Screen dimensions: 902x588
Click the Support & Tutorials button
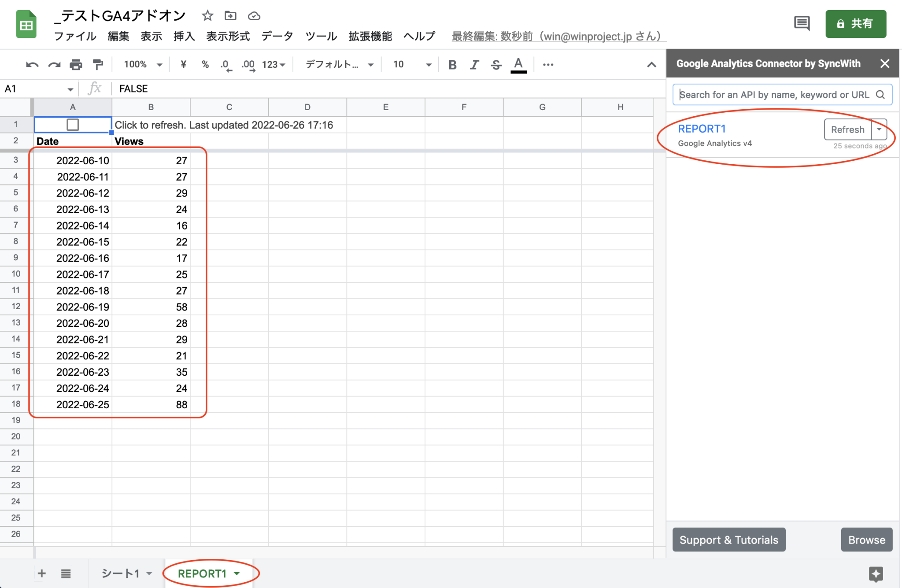tap(728, 540)
